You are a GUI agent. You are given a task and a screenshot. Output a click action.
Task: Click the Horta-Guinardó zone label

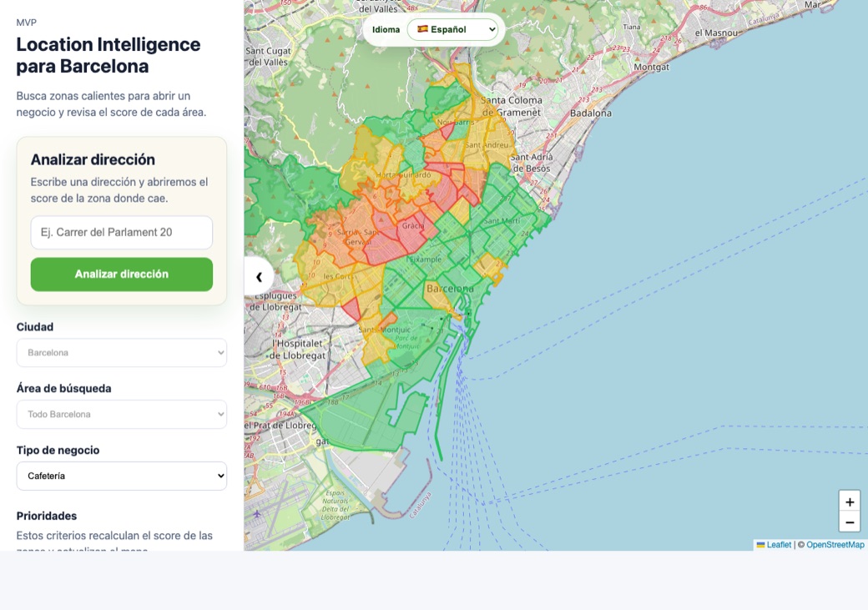click(x=404, y=175)
